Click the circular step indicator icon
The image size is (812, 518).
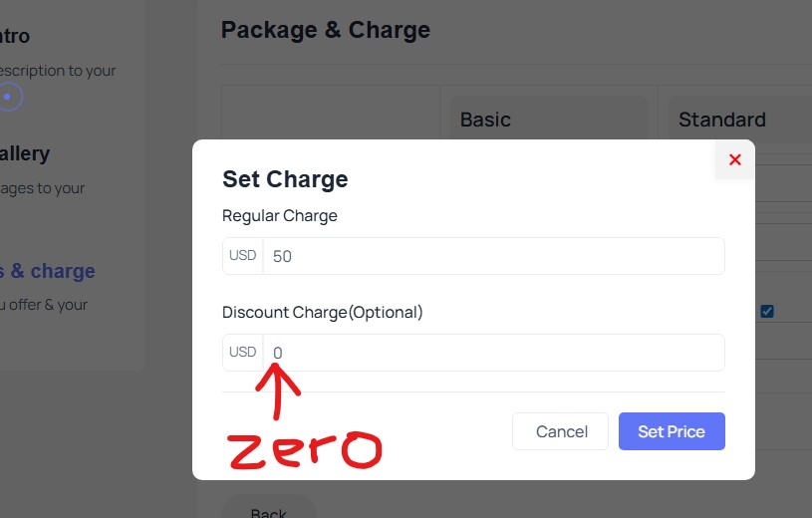(x=8, y=97)
